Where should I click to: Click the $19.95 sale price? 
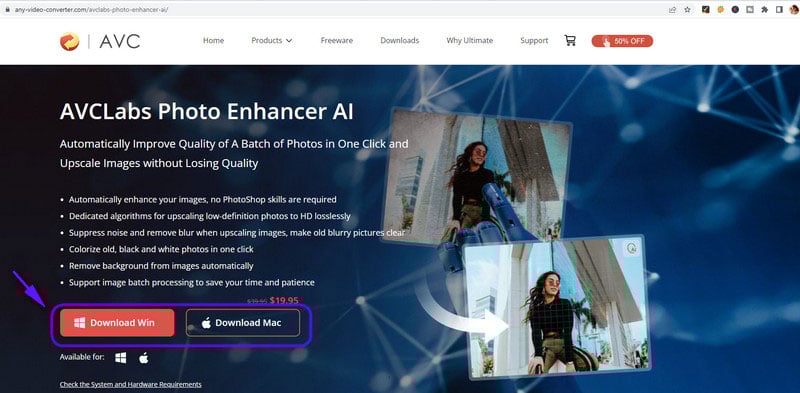[284, 301]
